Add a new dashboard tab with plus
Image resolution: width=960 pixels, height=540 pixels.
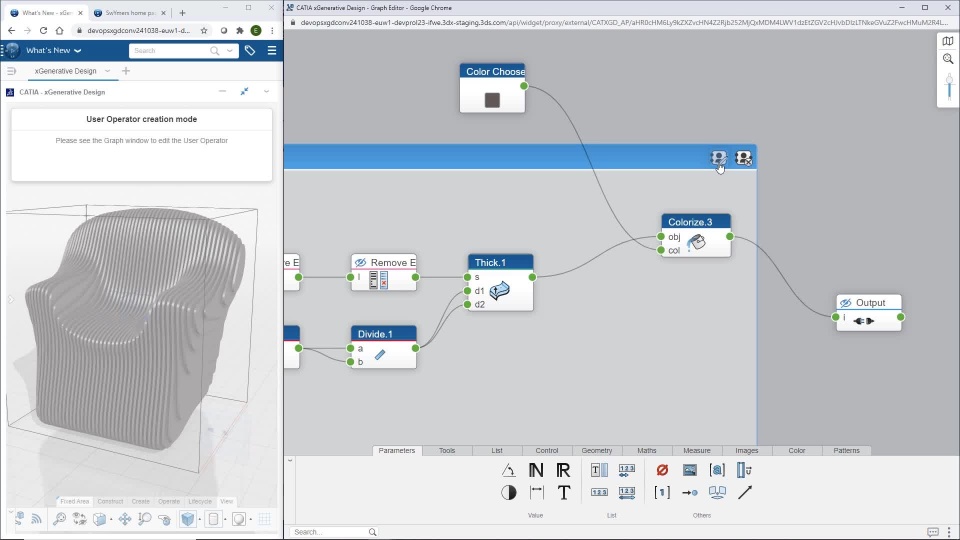[126, 71]
